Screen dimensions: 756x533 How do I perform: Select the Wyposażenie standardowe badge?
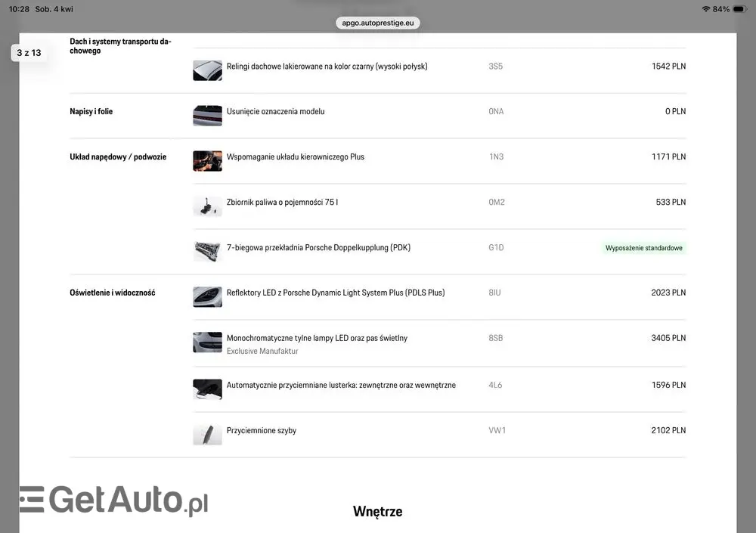tap(645, 248)
